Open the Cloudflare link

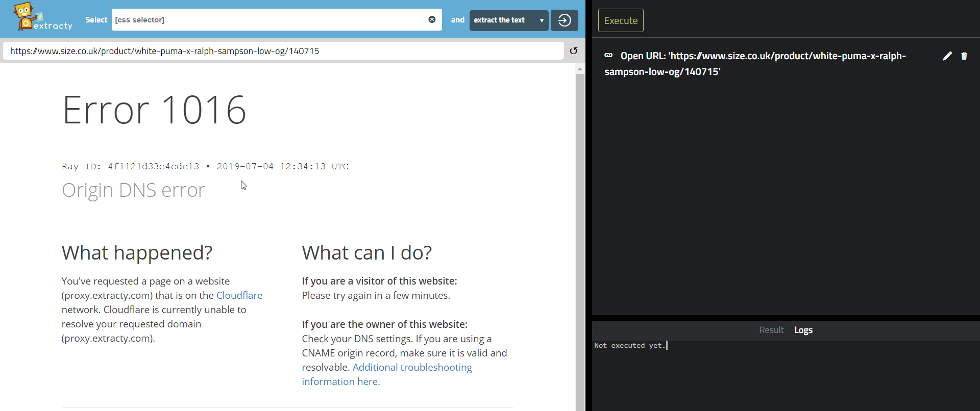point(239,295)
